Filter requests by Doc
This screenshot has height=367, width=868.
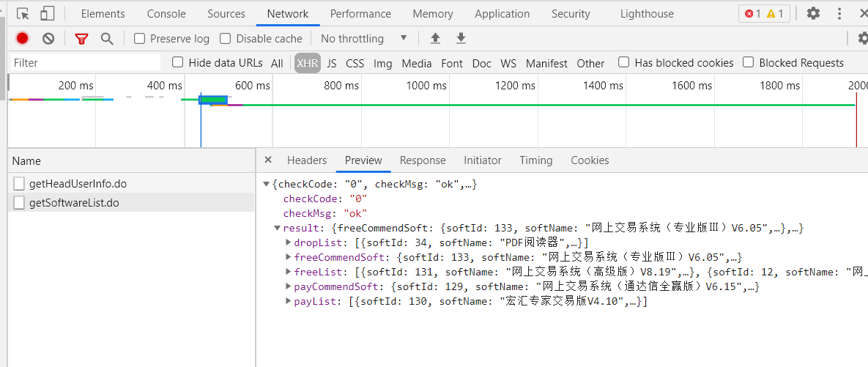[x=481, y=63]
